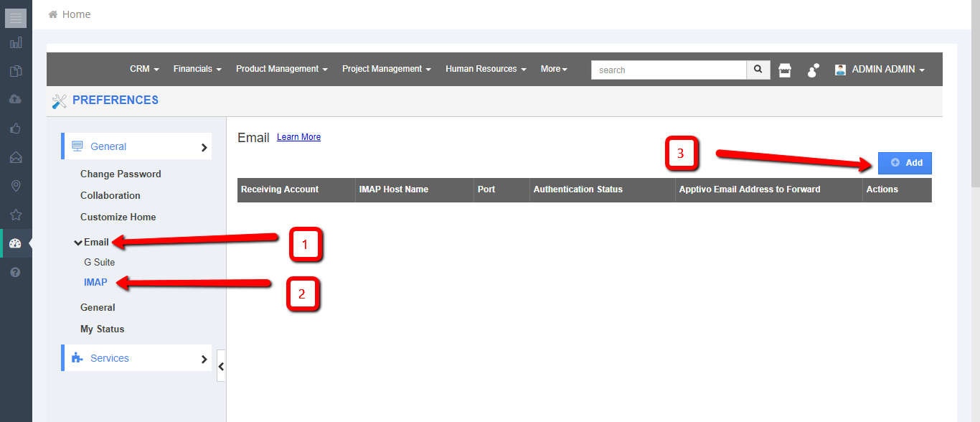Follow the Learn More link

[298, 137]
